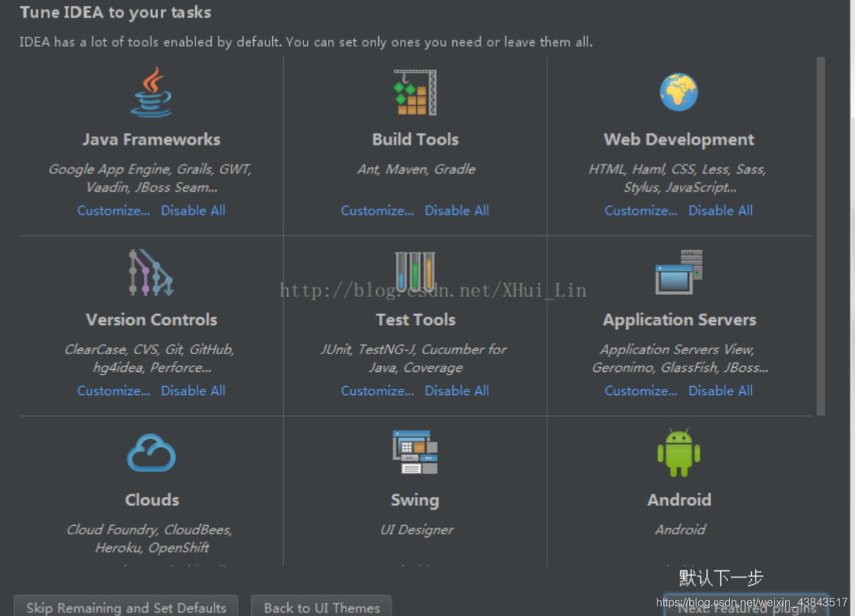Disable All Test Tools plugins
The height and width of the screenshot is (616, 855).
(x=457, y=390)
